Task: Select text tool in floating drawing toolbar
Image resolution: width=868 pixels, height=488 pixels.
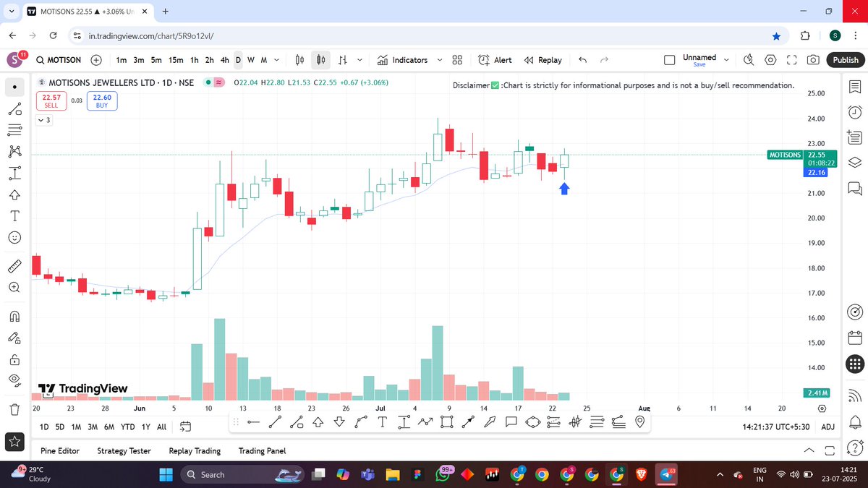Action: (382, 421)
